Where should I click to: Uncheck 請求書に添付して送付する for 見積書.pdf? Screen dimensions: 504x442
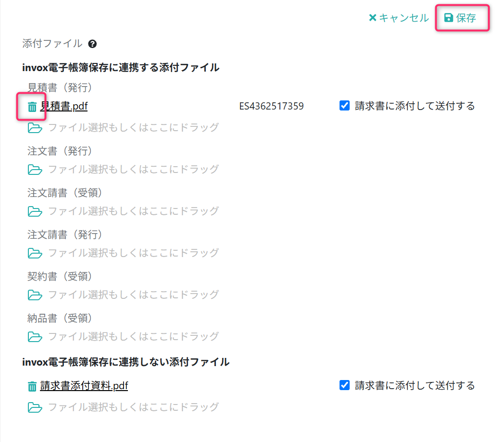[344, 105]
